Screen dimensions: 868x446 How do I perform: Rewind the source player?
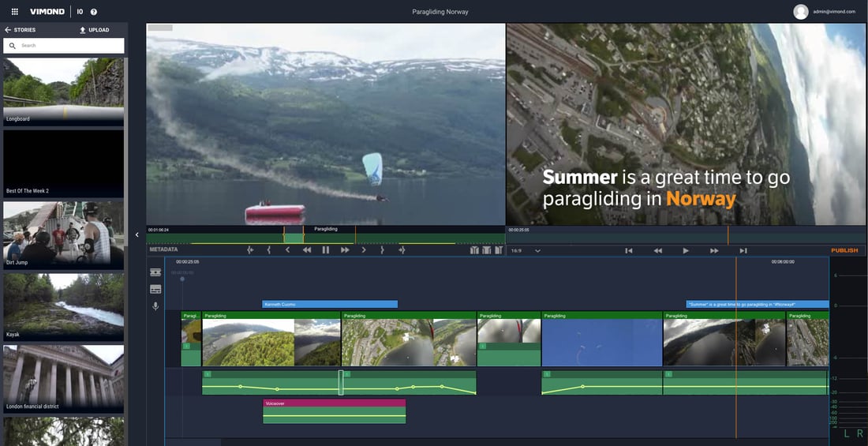tap(307, 250)
